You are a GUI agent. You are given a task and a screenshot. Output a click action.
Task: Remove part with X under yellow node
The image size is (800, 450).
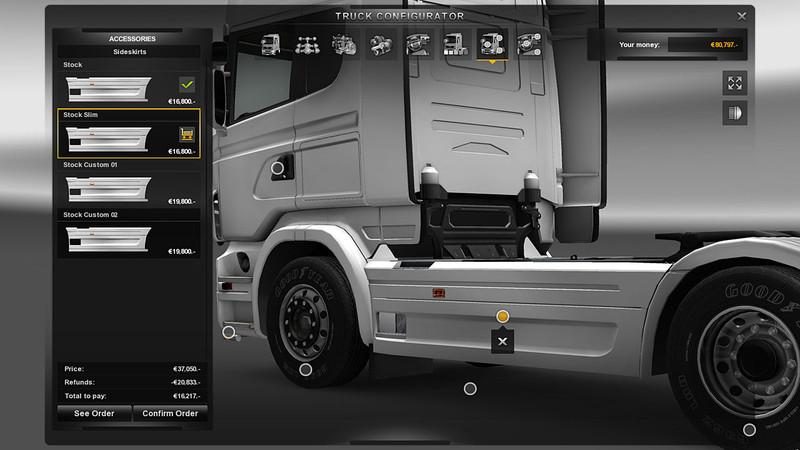(503, 342)
